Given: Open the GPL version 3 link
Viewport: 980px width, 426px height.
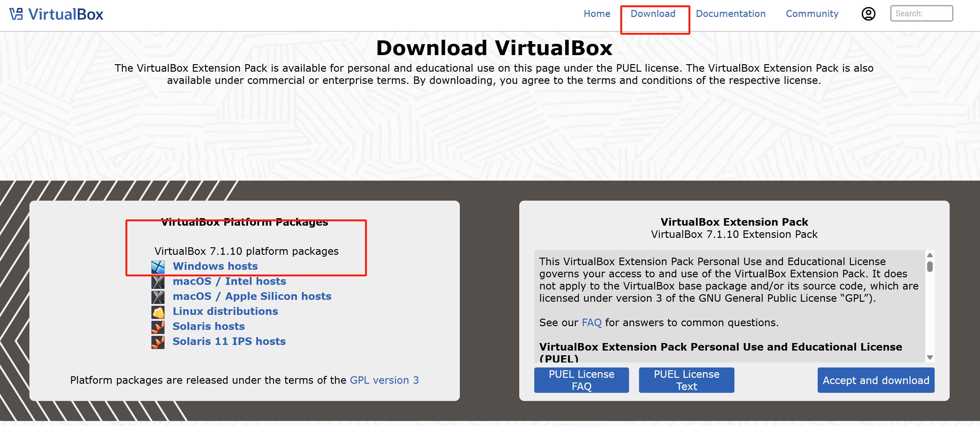Looking at the screenshot, I should coord(384,380).
